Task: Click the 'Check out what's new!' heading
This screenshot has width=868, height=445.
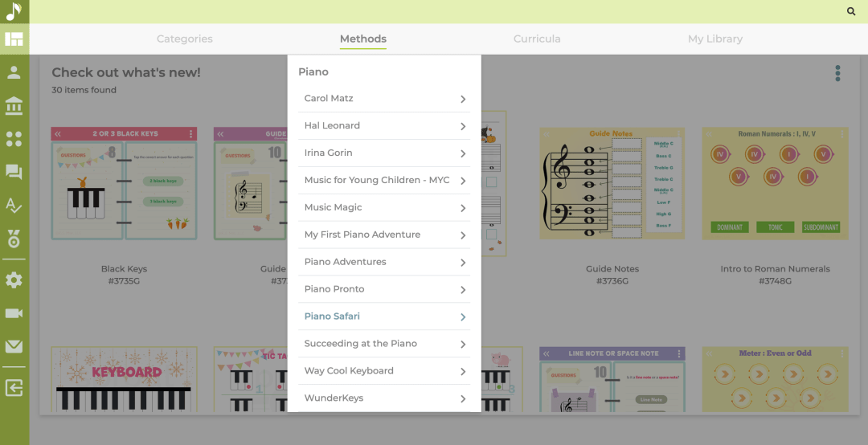Action: point(126,72)
